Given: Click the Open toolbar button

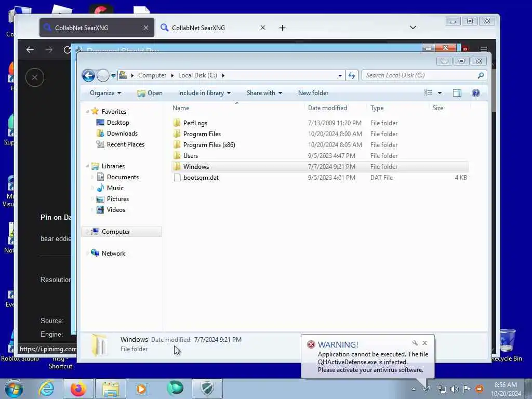Looking at the screenshot, I should (150, 93).
